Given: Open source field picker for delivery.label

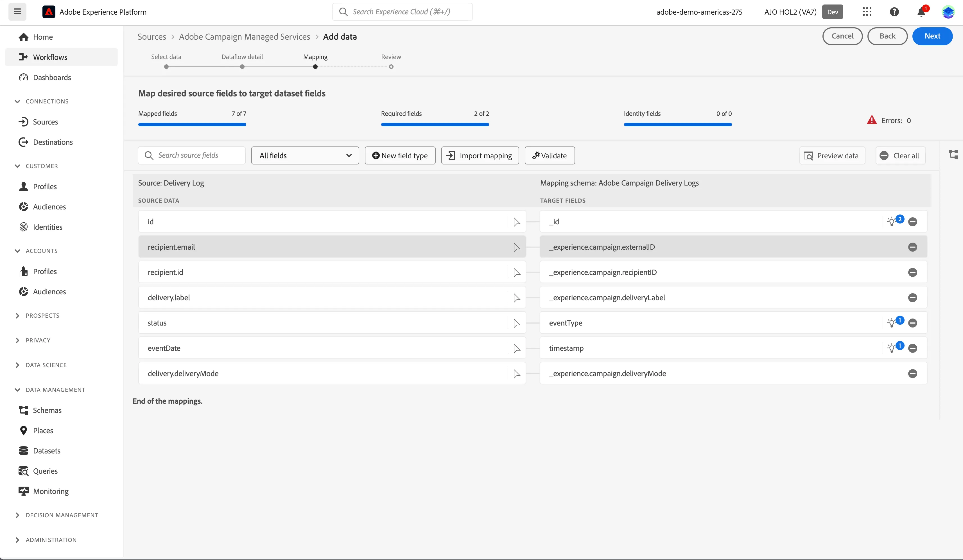Looking at the screenshot, I should click(517, 298).
